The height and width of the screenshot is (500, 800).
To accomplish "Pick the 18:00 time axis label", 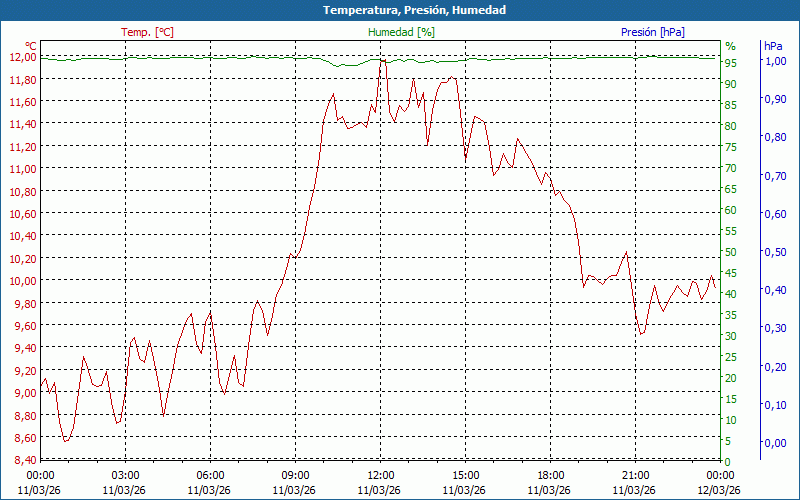I will pyautogui.click(x=551, y=475).
